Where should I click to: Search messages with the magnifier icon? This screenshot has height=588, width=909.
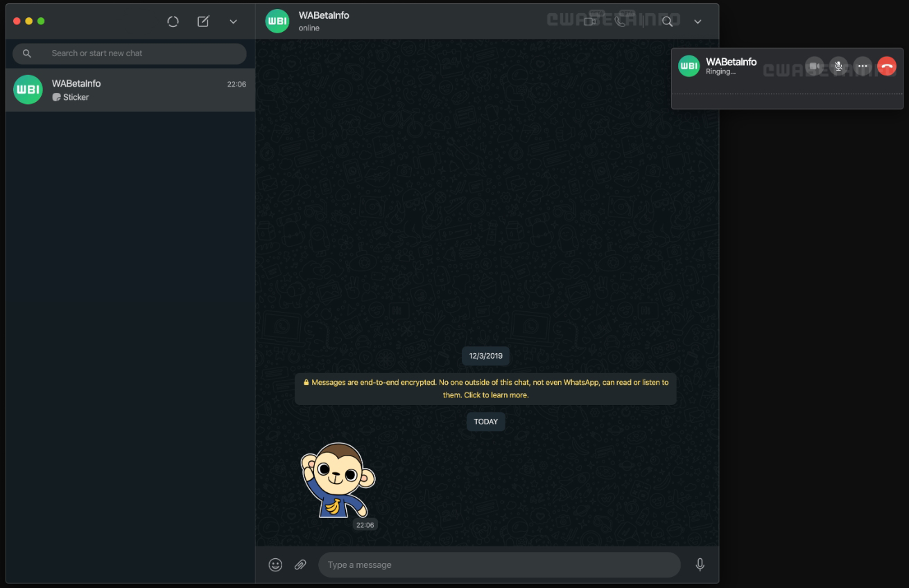click(667, 21)
